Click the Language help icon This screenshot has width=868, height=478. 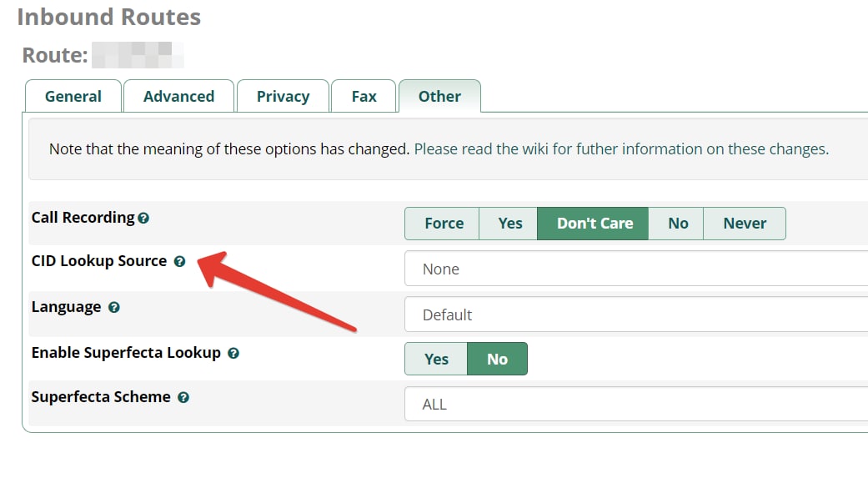(x=114, y=308)
